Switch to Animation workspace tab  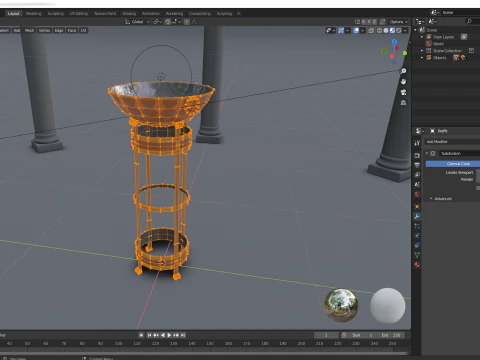pos(151,14)
